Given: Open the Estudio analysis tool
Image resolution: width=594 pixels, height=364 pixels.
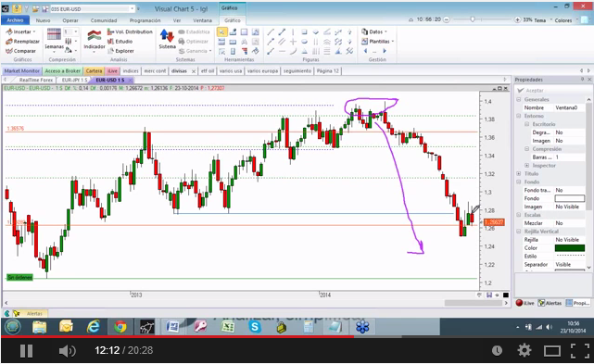Looking at the screenshot, I should point(120,42).
